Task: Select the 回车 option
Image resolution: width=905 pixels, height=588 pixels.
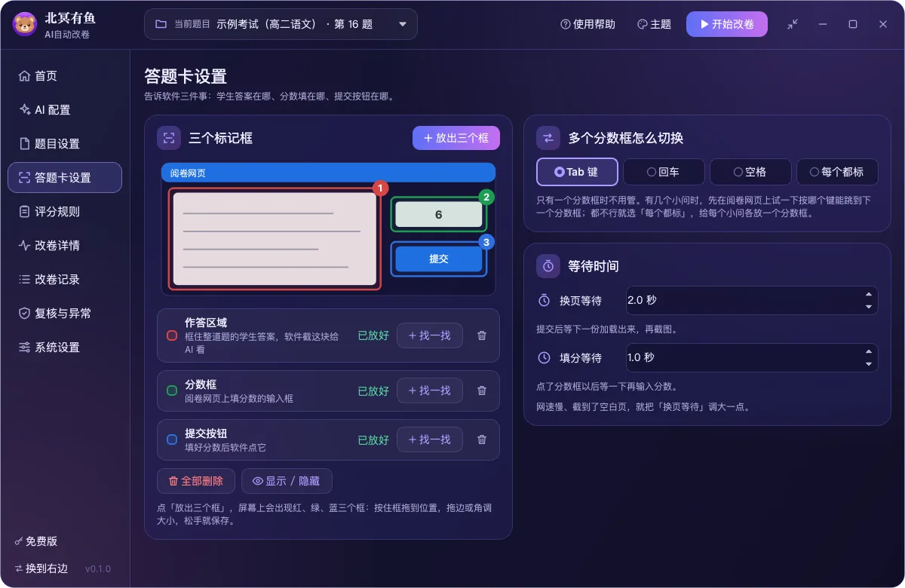Action: (x=664, y=172)
